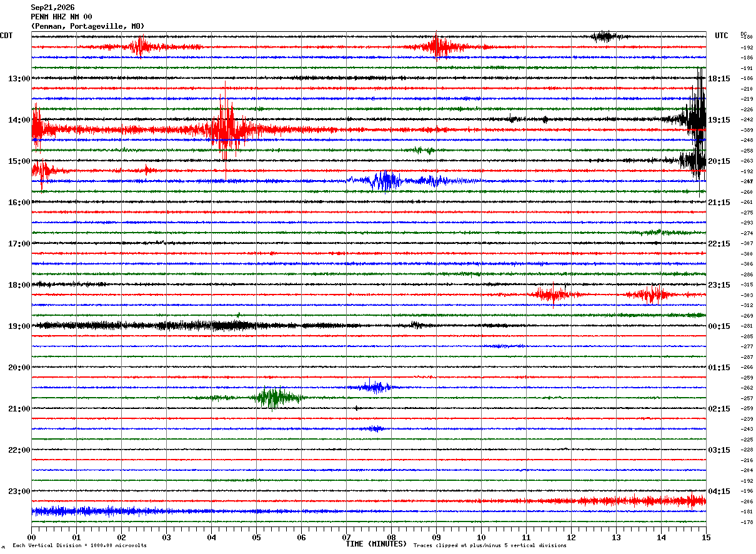Click the black clipped trace near 19:15 UTC
Image resolution: width=756 pixels, height=554 pixels.
pyautogui.click(x=695, y=118)
